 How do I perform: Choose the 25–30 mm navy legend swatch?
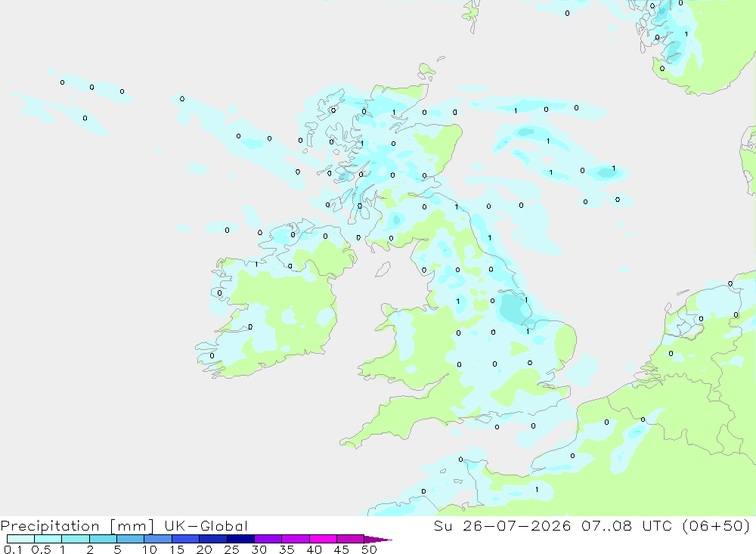tap(240, 539)
